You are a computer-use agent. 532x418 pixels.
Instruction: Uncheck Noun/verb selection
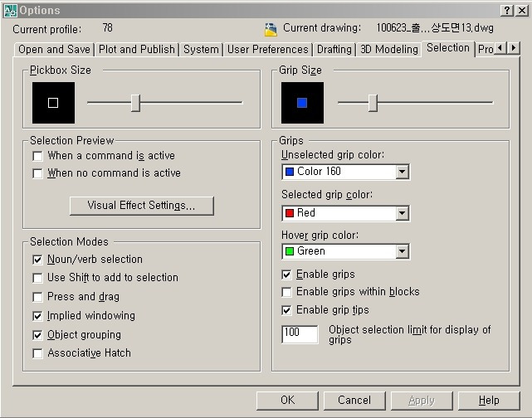pos(37,260)
